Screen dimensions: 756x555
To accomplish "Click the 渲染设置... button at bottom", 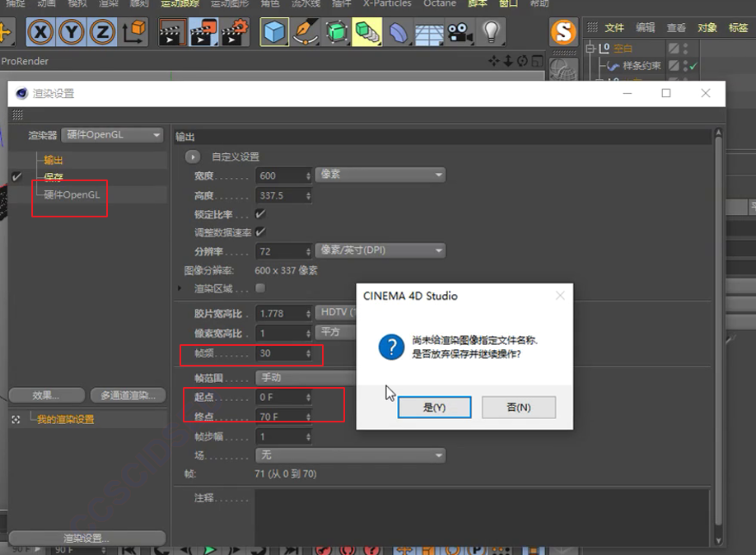I will pos(86,539).
